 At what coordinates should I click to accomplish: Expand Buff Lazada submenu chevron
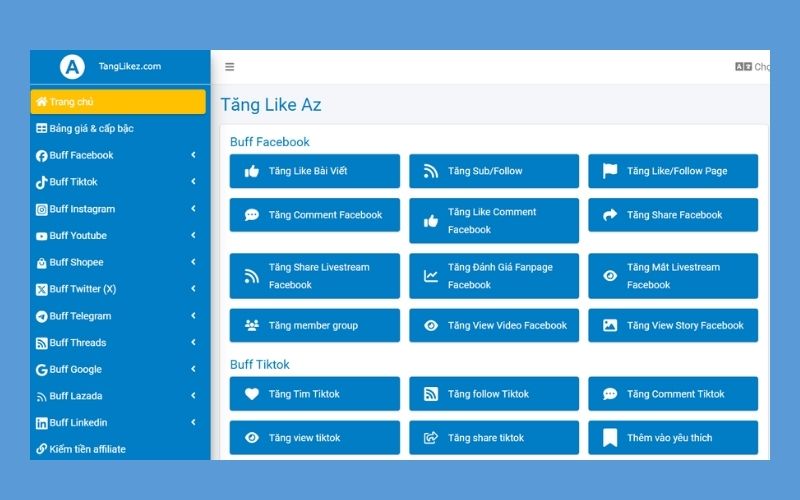click(x=193, y=395)
